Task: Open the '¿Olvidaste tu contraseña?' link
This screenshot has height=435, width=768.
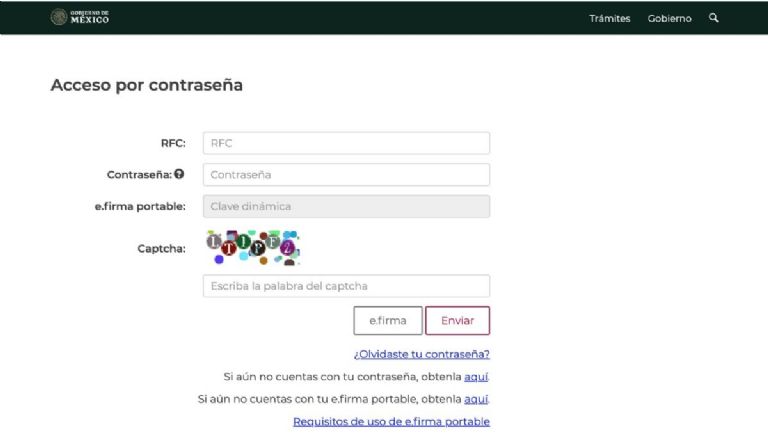Action: coord(421,354)
